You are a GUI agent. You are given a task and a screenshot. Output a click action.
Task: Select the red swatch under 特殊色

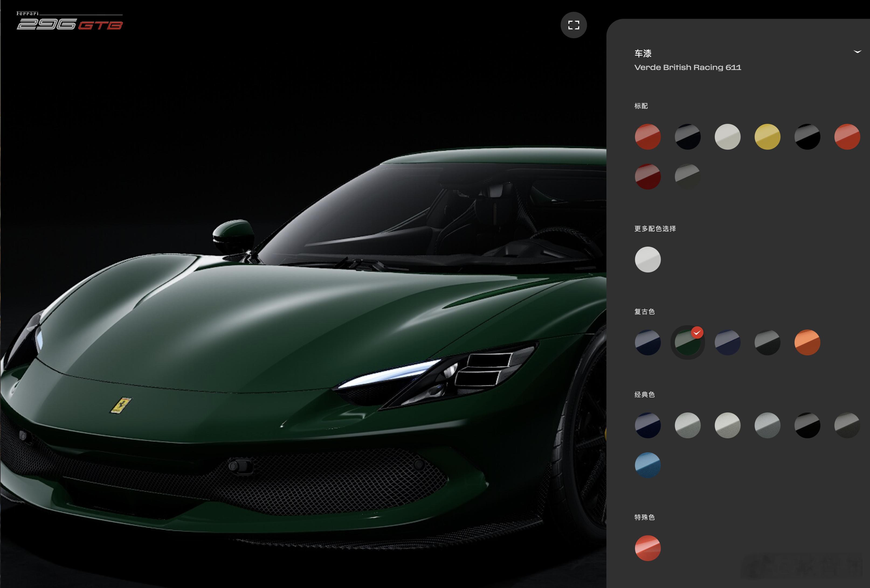pyautogui.click(x=648, y=548)
